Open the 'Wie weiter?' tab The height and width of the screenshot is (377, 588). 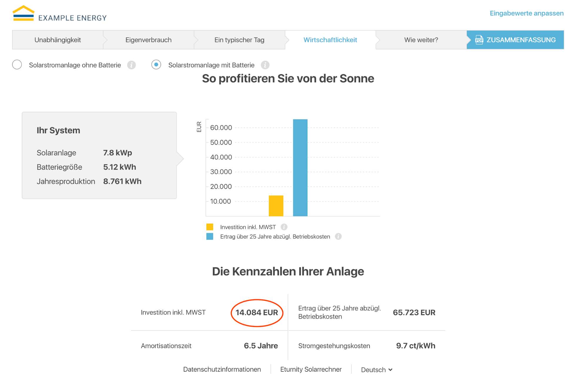point(421,40)
